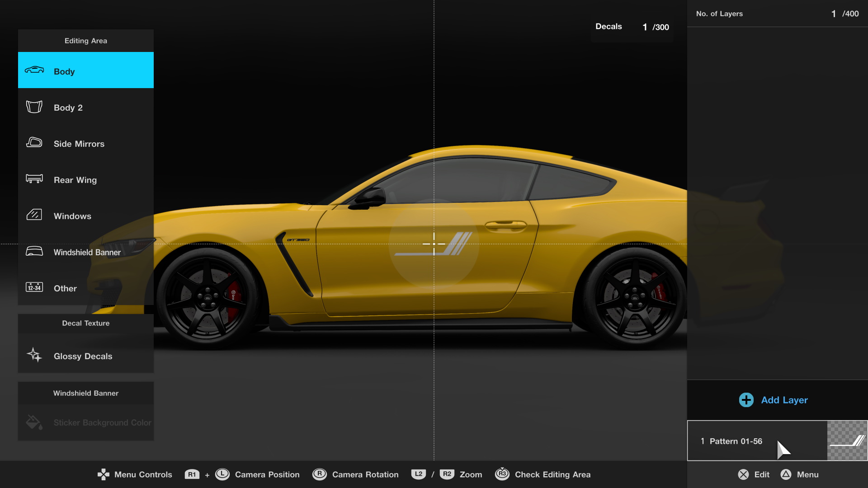Select the Body editing area icon

[34, 70]
